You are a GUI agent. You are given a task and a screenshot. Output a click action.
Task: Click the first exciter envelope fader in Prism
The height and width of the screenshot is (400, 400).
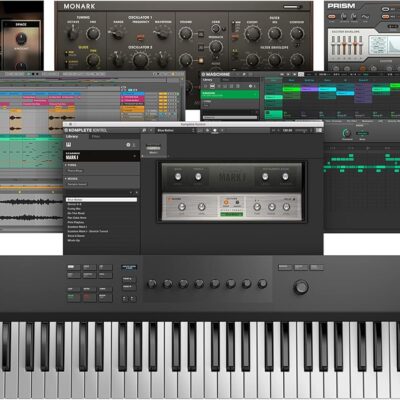(334, 45)
